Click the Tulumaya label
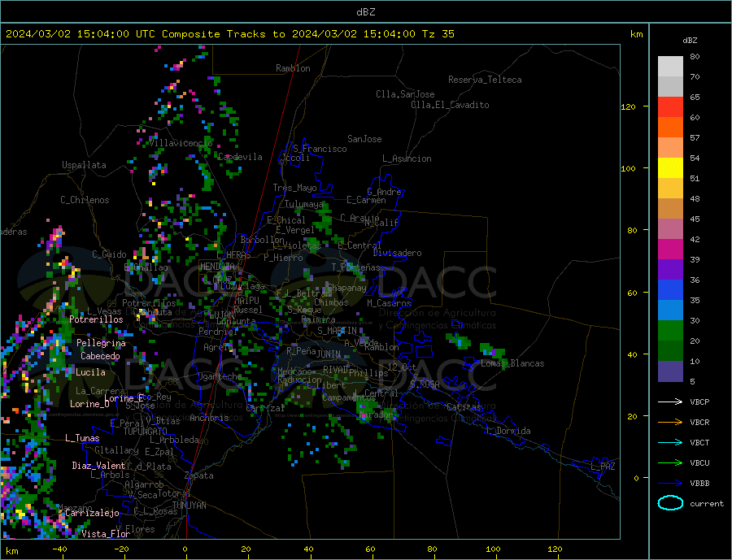The height and width of the screenshot is (560, 732). 303,204
